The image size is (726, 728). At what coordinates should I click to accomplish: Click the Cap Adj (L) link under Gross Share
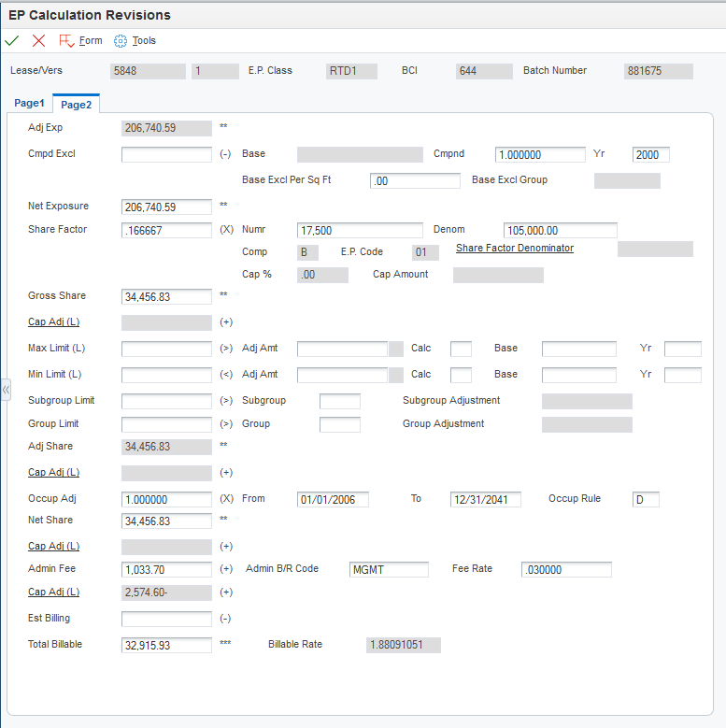click(x=53, y=321)
